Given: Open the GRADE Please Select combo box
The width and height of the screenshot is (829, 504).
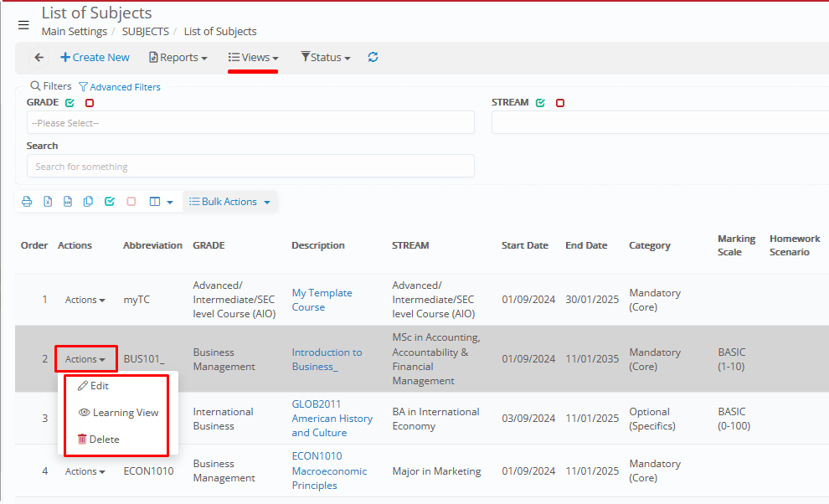Looking at the screenshot, I should tap(250, 123).
